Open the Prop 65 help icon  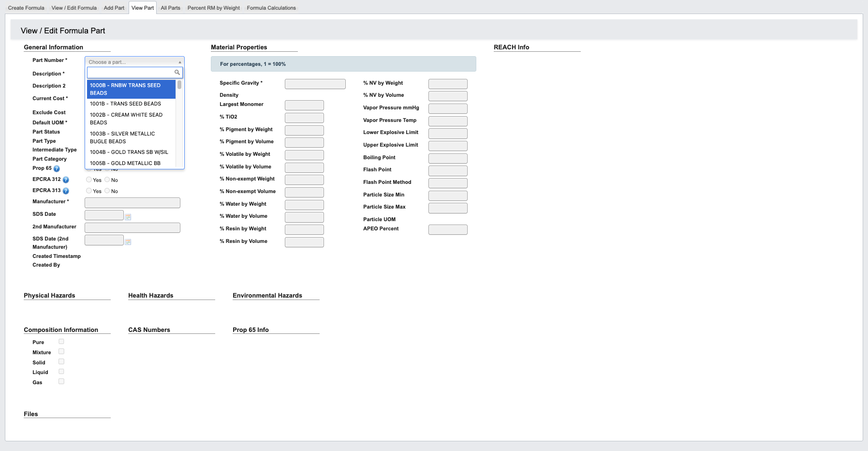click(x=57, y=169)
